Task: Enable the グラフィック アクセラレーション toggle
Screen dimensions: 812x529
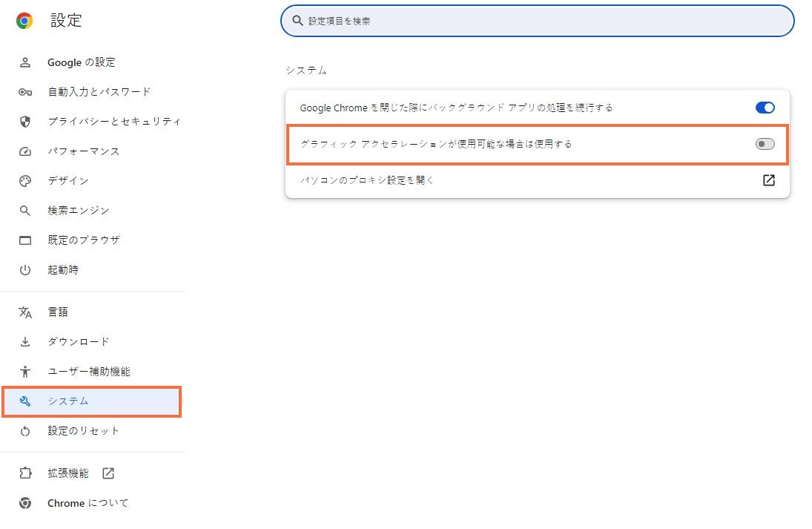Action: coord(765,144)
